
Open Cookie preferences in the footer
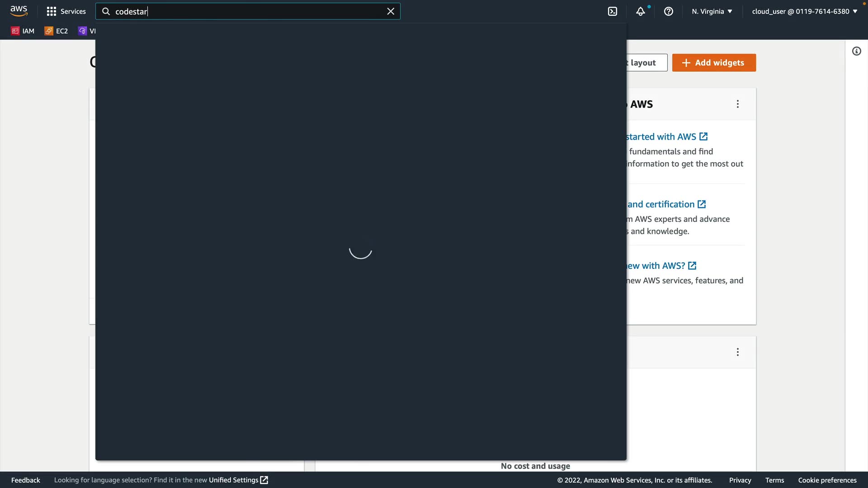[827, 480]
